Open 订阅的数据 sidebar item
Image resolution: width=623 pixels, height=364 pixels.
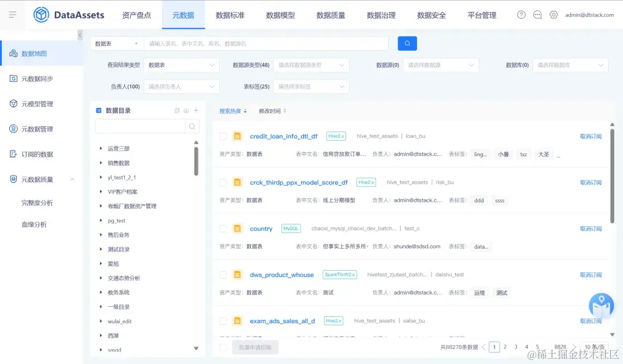tap(42, 154)
